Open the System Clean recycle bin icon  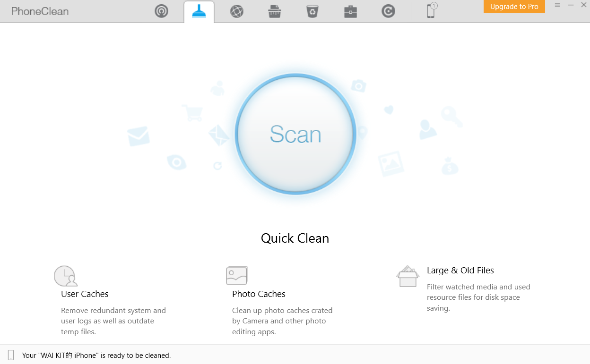pos(312,11)
